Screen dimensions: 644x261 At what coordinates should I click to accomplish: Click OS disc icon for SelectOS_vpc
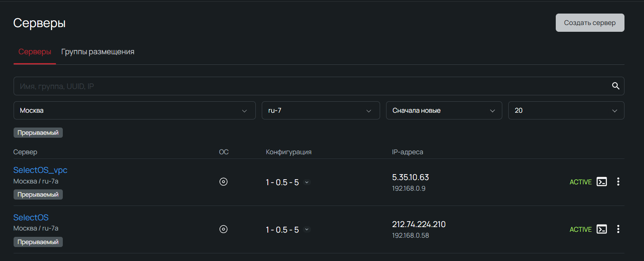(224, 182)
